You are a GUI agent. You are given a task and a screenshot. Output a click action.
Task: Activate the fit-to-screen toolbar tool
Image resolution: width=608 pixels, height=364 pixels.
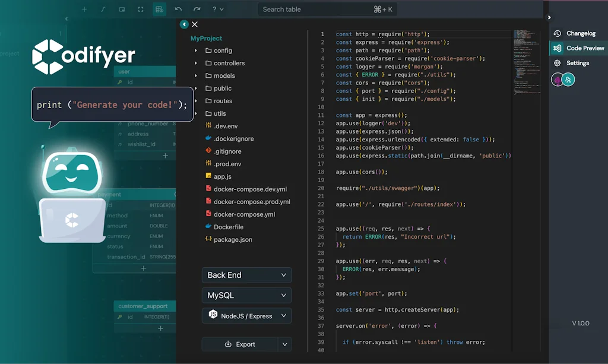click(x=141, y=9)
